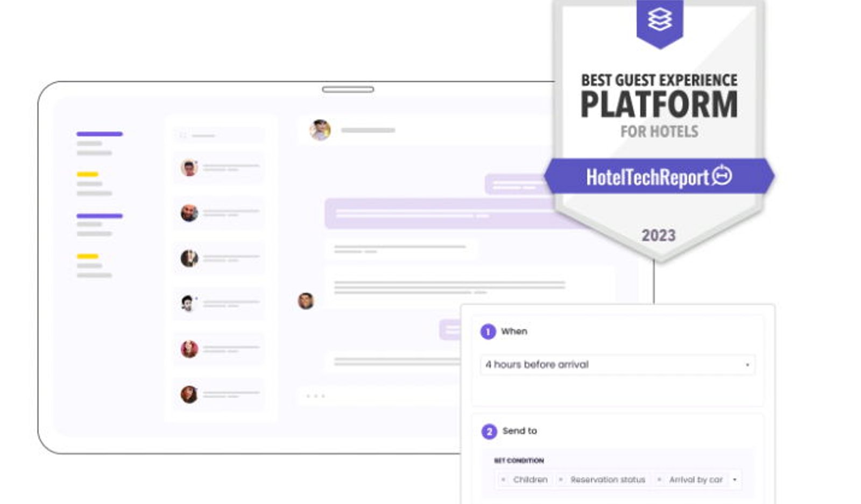Screen dimensions: 861x504
Task: Click the "2023" year on the badge
Action: [x=659, y=235]
